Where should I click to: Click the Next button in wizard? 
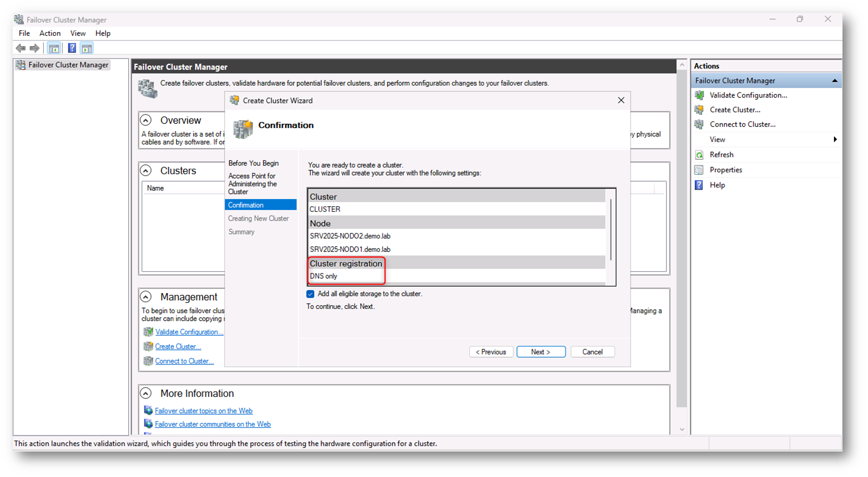pyautogui.click(x=541, y=352)
